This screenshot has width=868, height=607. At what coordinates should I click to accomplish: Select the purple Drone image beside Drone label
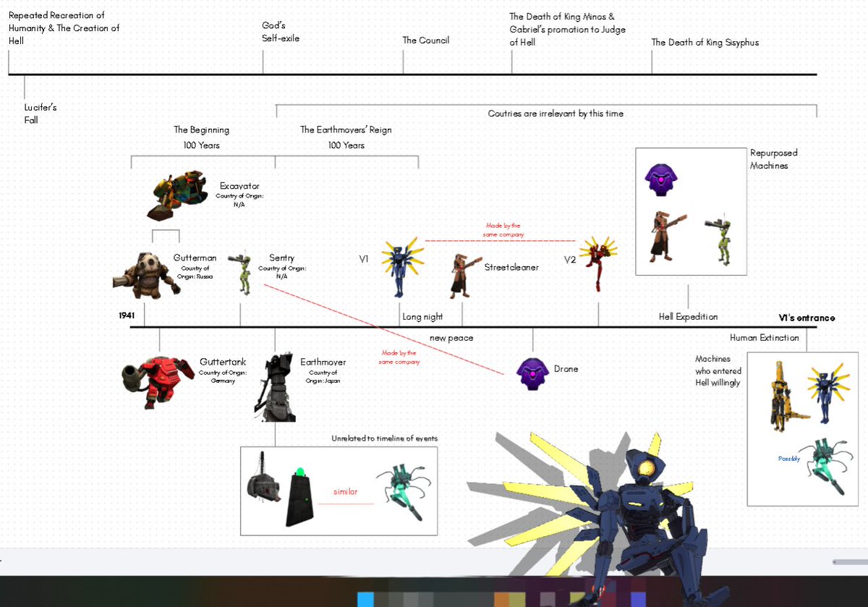click(x=532, y=373)
